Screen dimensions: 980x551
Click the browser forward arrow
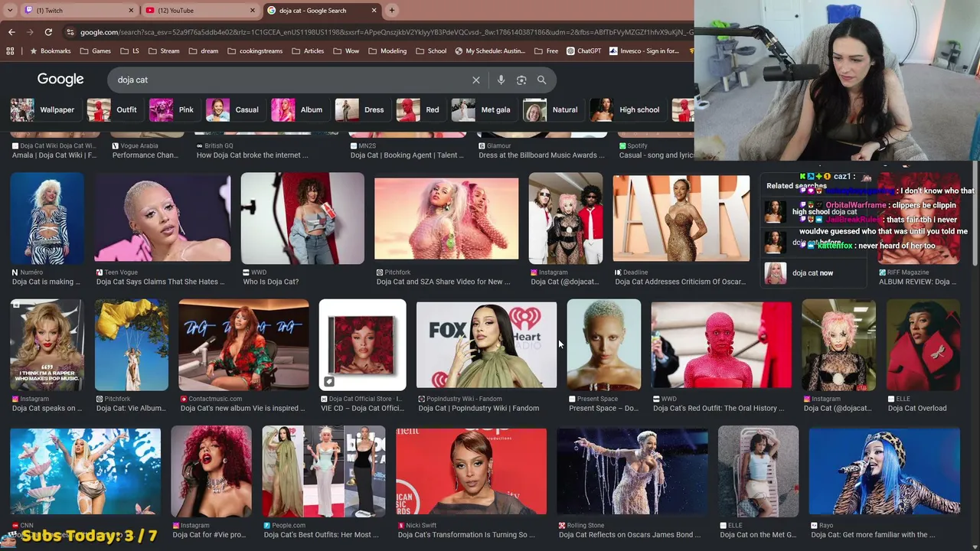point(30,32)
